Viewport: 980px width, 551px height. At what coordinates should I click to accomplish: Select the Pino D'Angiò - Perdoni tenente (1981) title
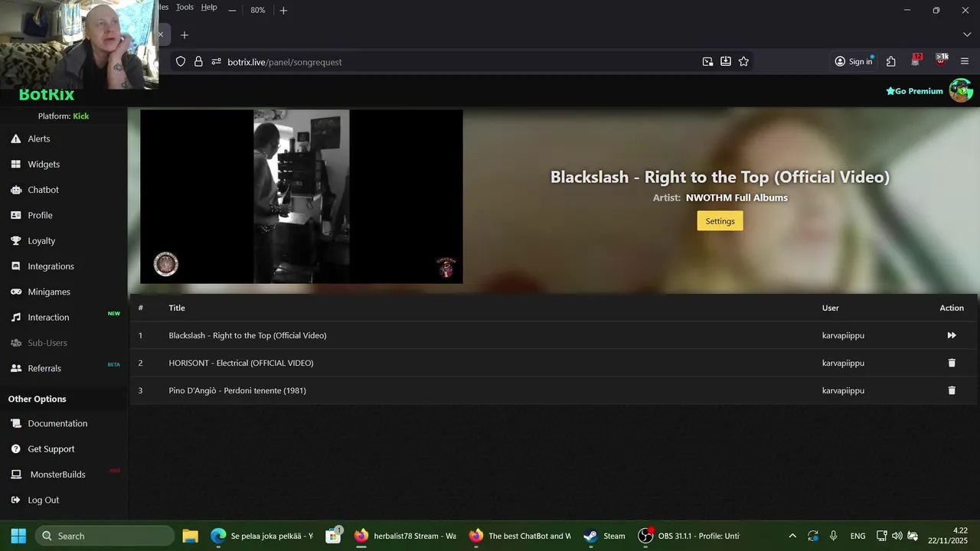(x=237, y=390)
